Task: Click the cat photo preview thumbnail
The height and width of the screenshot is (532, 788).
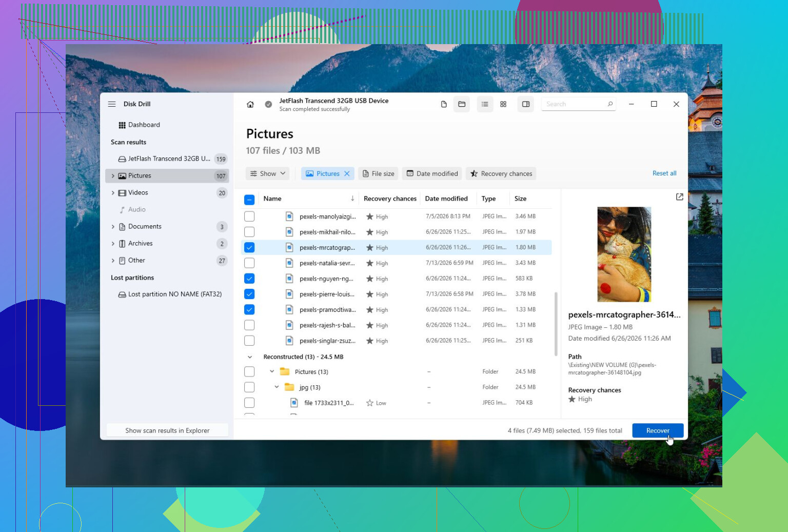Action: pyautogui.click(x=624, y=254)
